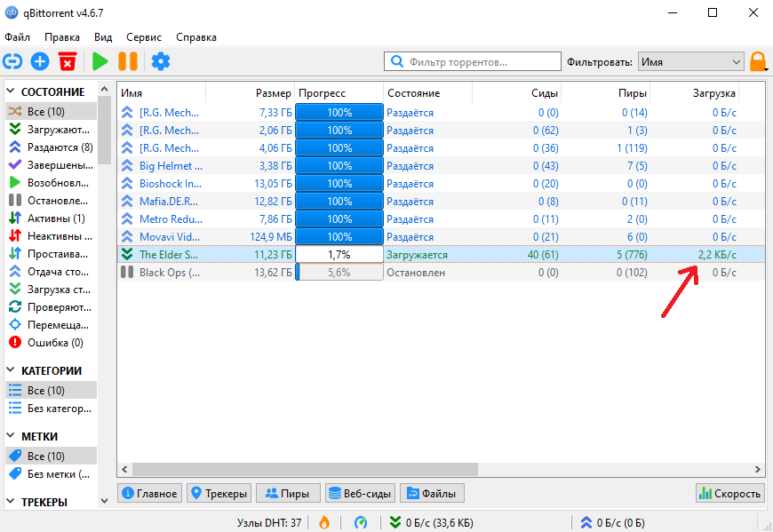Select the Загружаются status filter

tap(52, 130)
